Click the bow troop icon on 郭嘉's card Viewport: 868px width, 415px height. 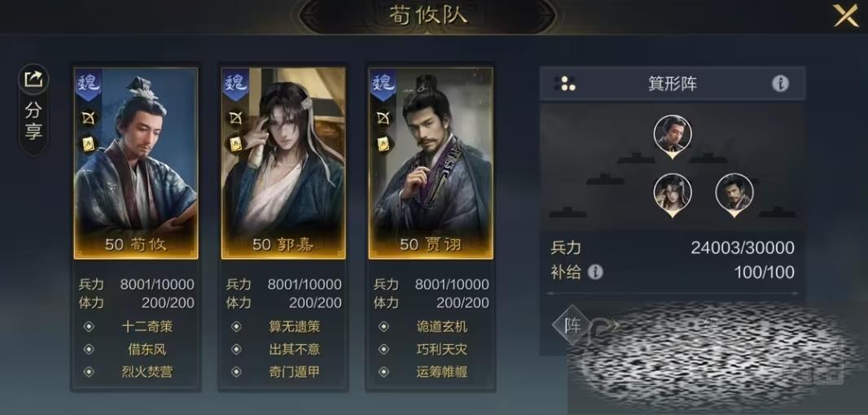tap(236, 118)
